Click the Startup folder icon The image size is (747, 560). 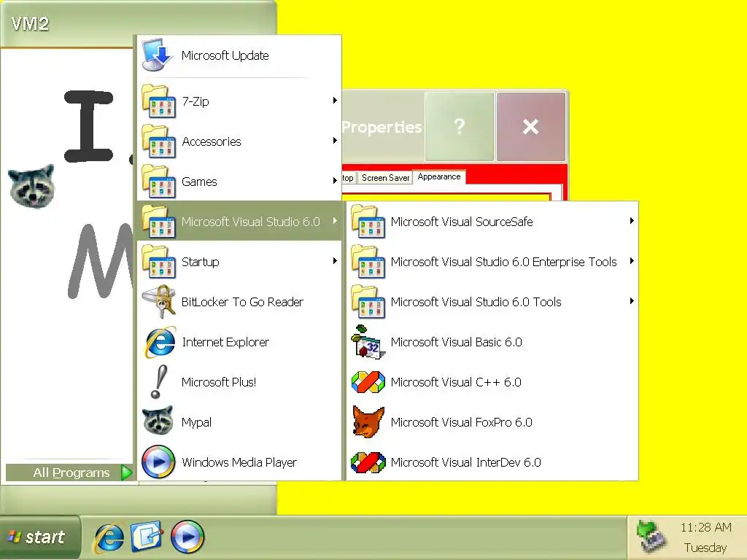(x=158, y=262)
